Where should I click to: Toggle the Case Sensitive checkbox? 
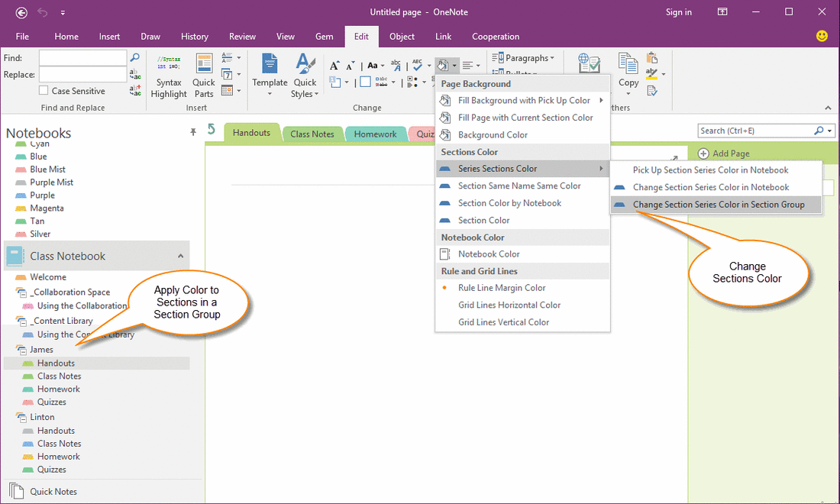pos(44,91)
